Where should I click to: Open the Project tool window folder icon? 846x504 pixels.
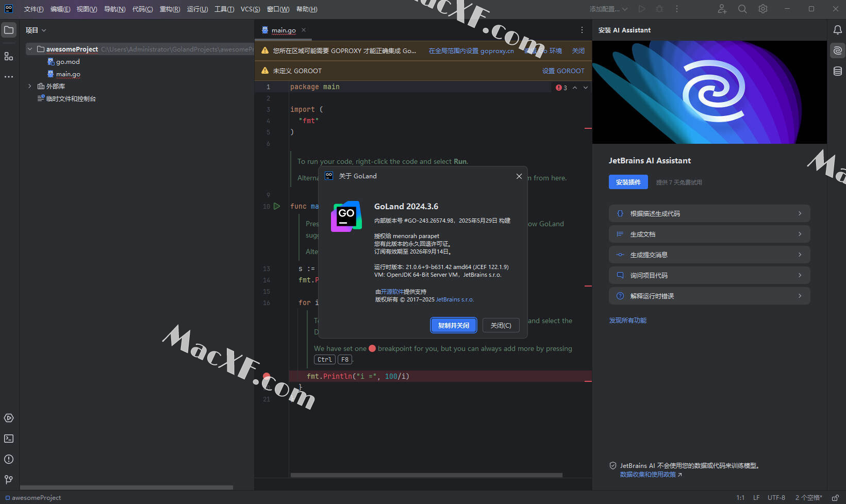coord(9,30)
